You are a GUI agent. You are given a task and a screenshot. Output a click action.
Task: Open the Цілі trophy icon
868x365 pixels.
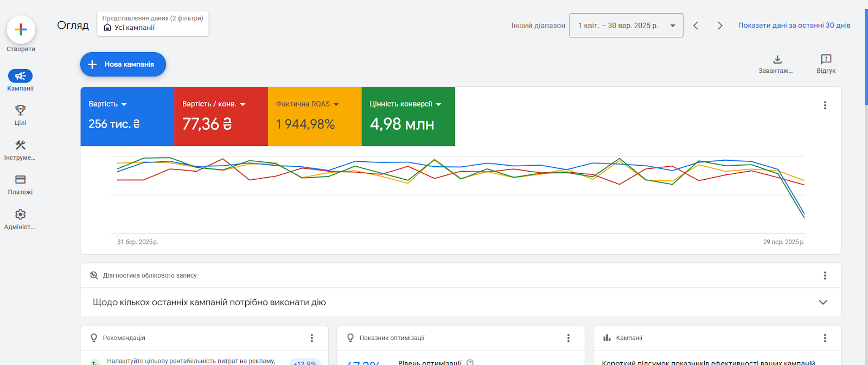pyautogui.click(x=21, y=110)
